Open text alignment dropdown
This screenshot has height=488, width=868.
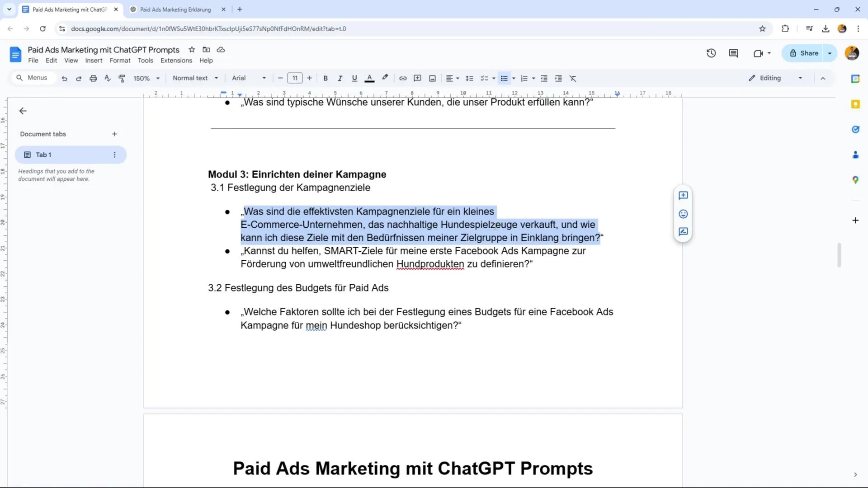453,78
